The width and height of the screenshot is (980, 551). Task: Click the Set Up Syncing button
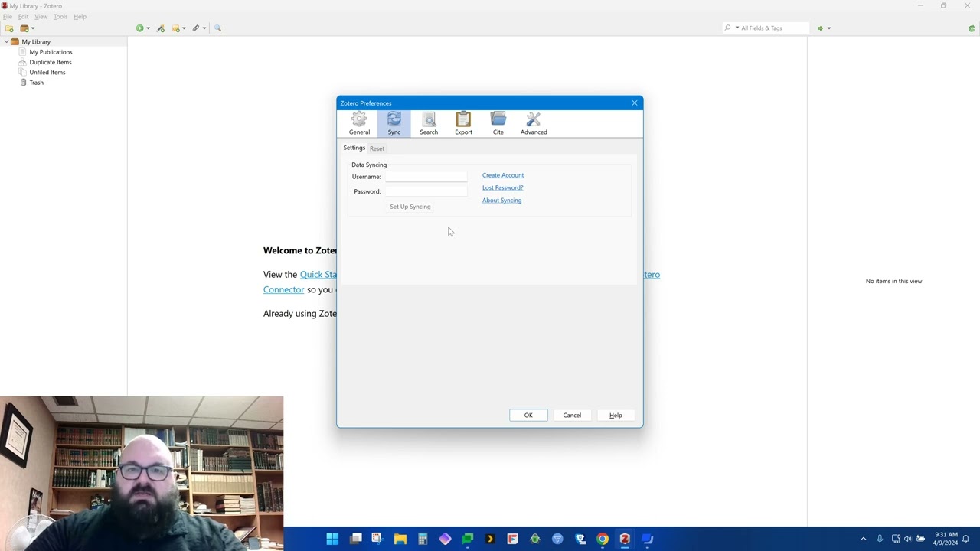coord(410,207)
